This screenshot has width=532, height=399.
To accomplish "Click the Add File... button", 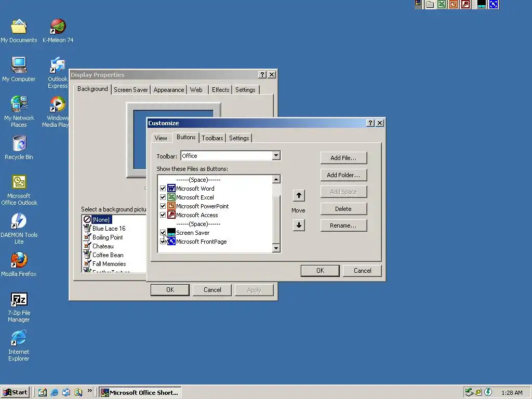I will pyautogui.click(x=343, y=158).
